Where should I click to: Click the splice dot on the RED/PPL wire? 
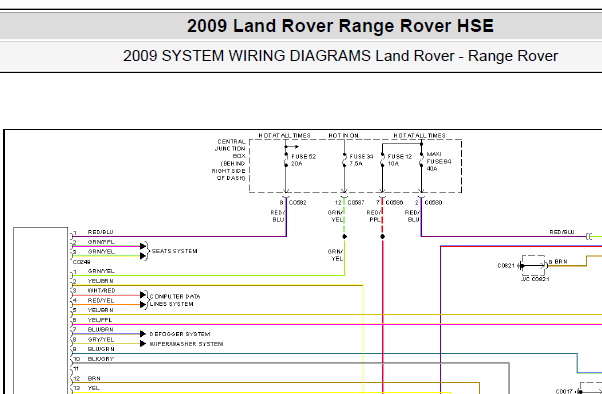382,237
